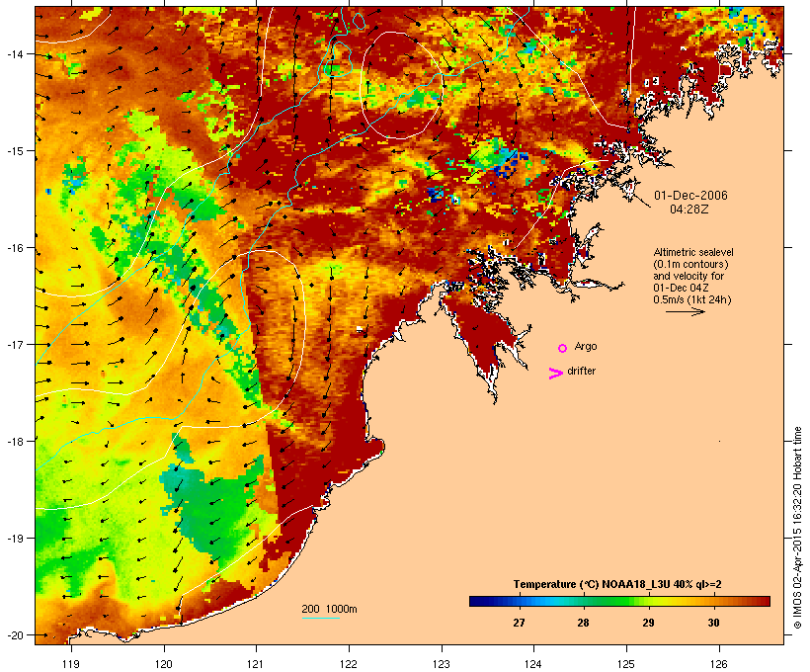Viewport: 810px width, 672px height.
Task: Click the latitude label -14
Action: (x=15, y=54)
